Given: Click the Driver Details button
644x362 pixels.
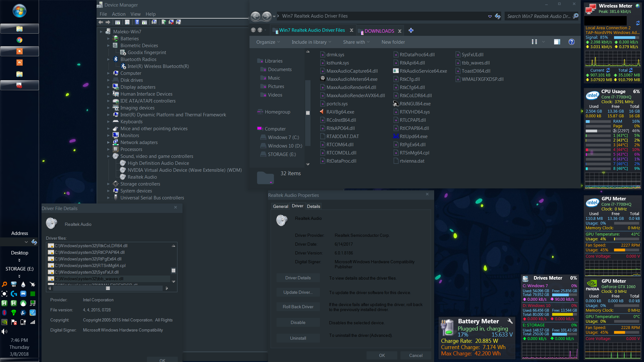Looking at the screenshot, I should pyautogui.click(x=298, y=278).
